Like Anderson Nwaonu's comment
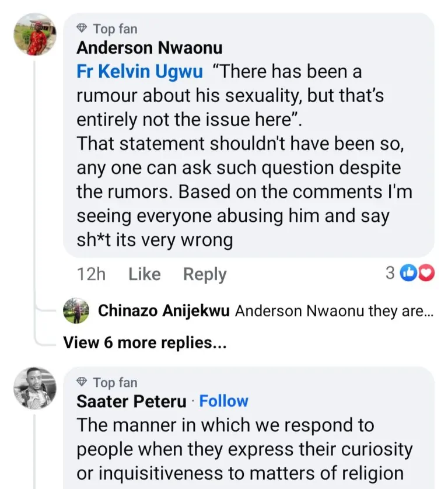 pyautogui.click(x=144, y=274)
